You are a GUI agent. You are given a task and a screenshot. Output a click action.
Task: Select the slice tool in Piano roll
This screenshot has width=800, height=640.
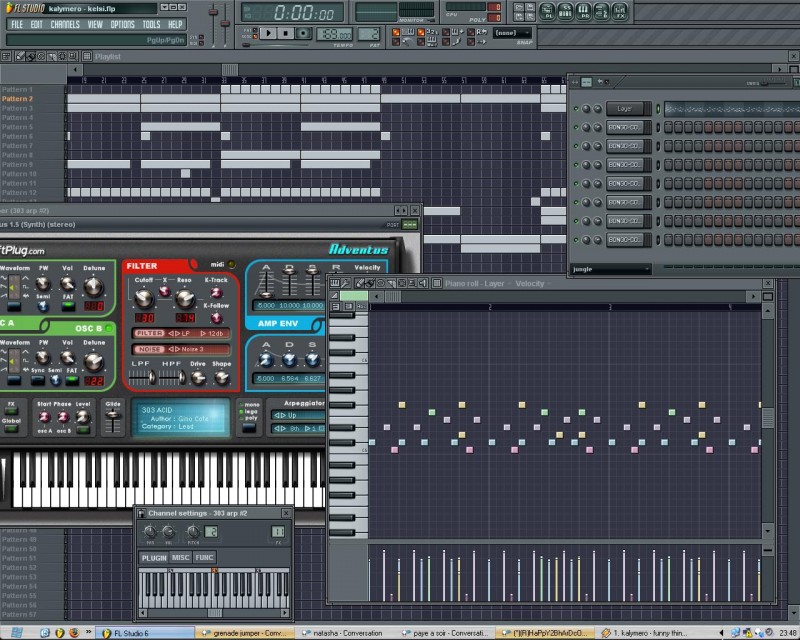tap(391, 283)
